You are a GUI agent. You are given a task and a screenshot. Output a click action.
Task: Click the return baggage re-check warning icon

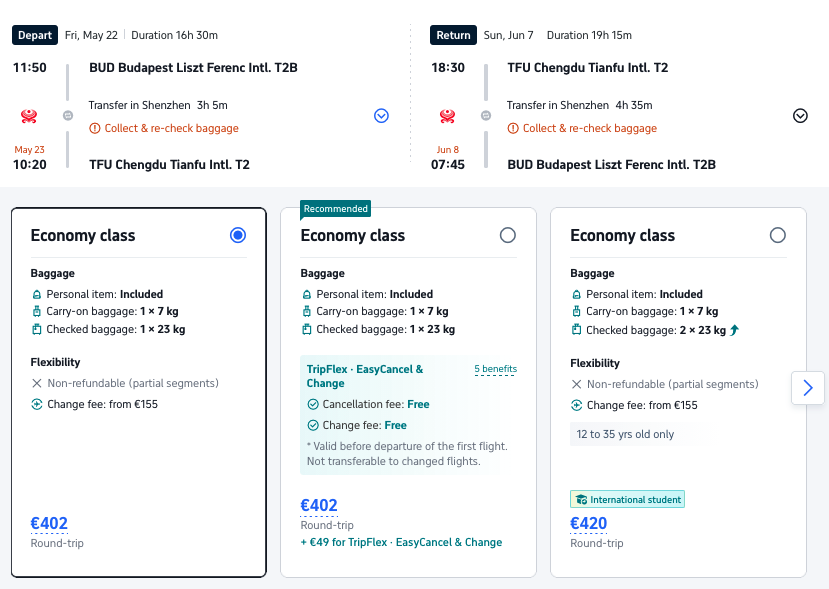[514, 128]
